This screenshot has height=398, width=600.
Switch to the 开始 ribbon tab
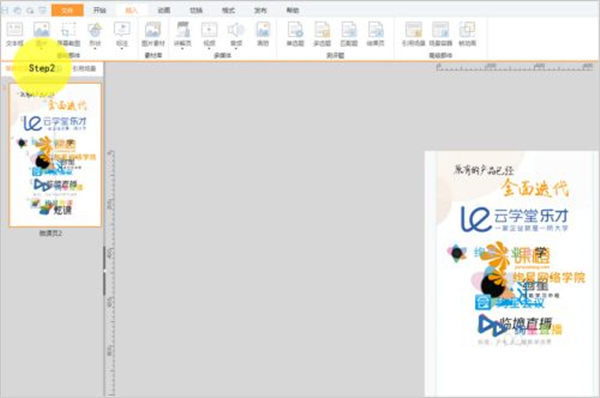(99, 10)
